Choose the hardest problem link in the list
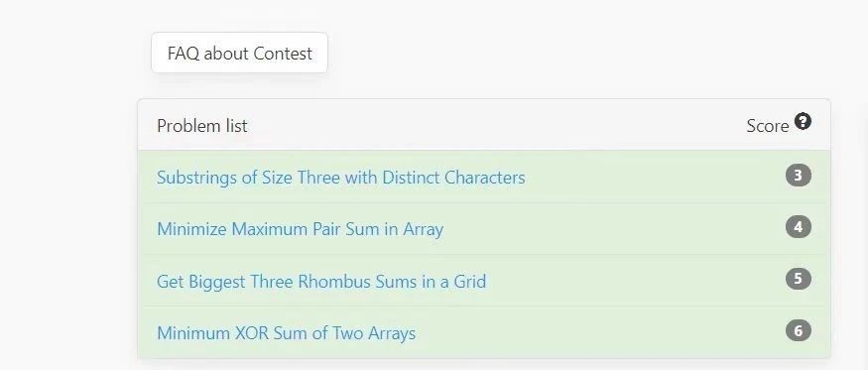Image resolution: width=868 pixels, height=370 pixels. [287, 333]
